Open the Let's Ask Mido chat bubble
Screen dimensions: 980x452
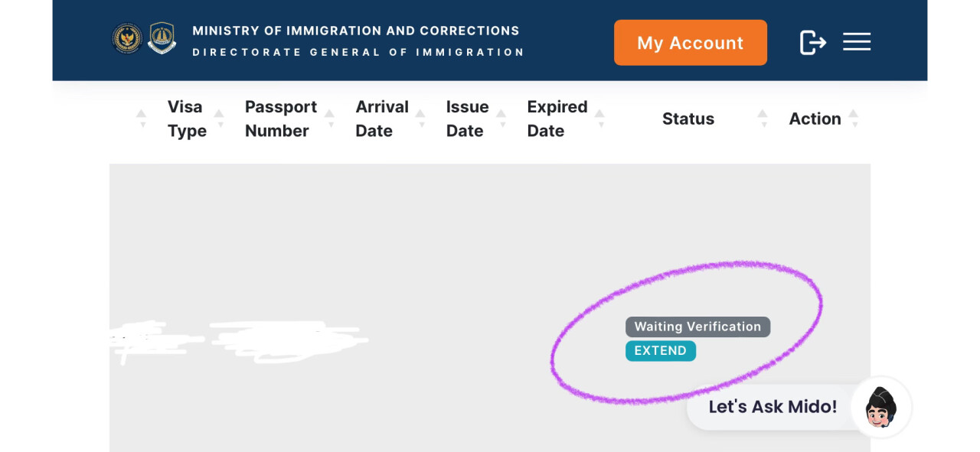(772, 407)
